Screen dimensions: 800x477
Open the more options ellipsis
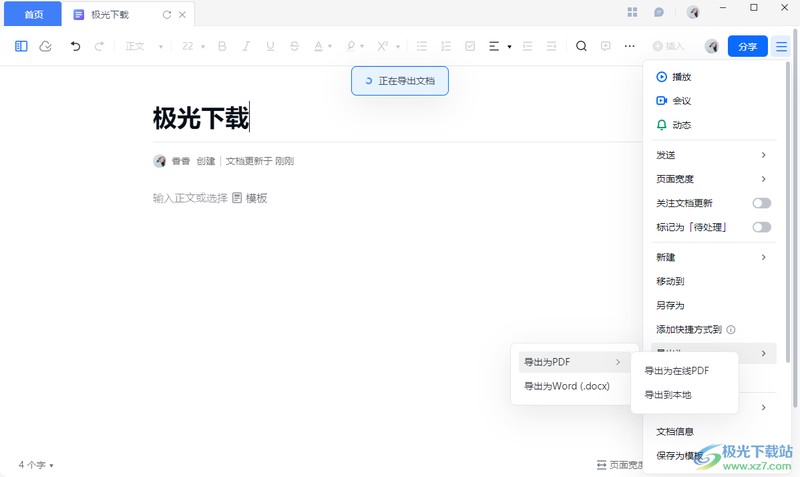click(630, 46)
